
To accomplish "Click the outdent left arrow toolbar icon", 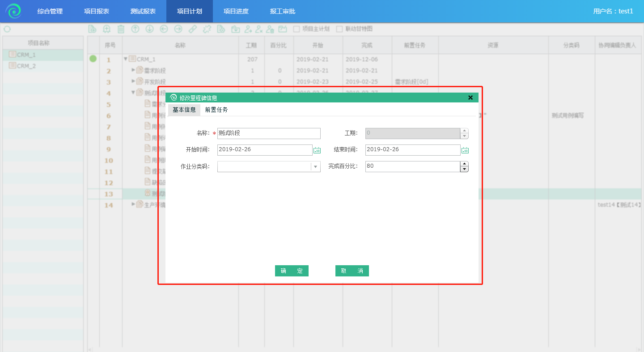I will [164, 29].
